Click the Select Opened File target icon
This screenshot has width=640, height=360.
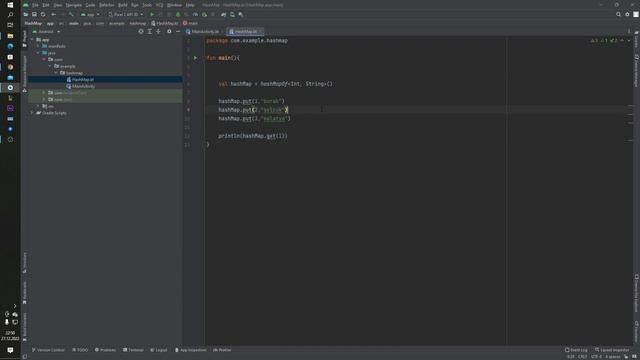pos(141,31)
